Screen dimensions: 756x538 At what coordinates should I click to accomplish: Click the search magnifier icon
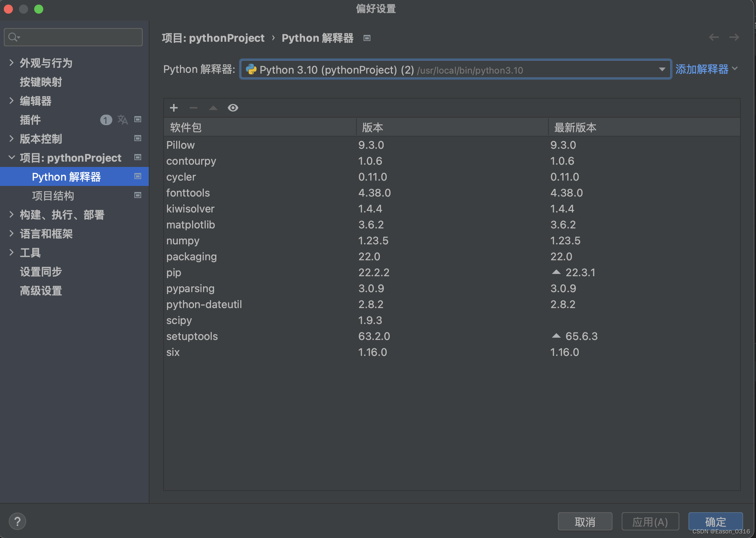(14, 37)
